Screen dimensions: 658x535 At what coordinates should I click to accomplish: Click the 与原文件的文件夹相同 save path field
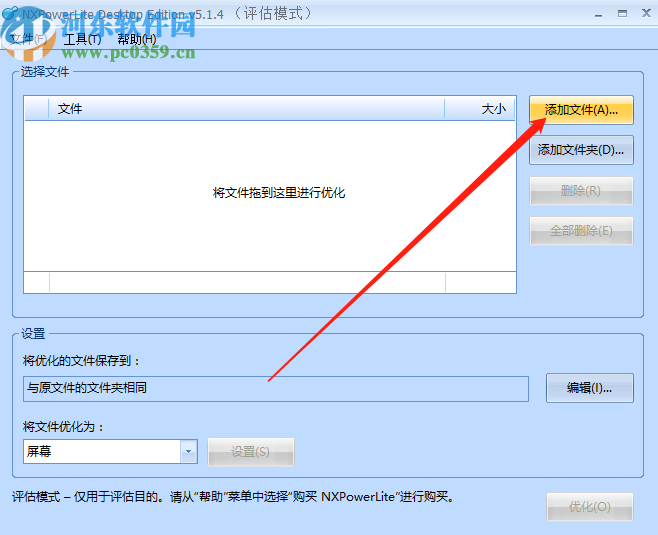[x=276, y=389]
